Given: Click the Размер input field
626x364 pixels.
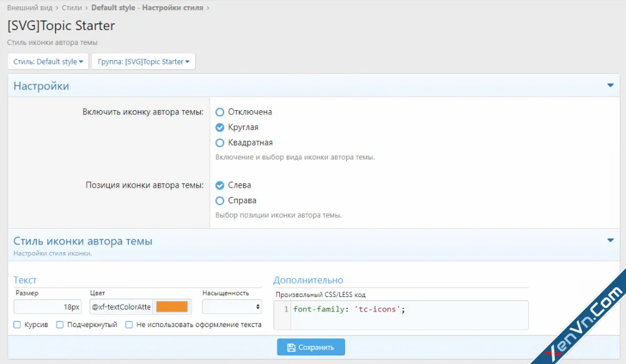Looking at the screenshot, I should pyautogui.click(x=48, y=306).
